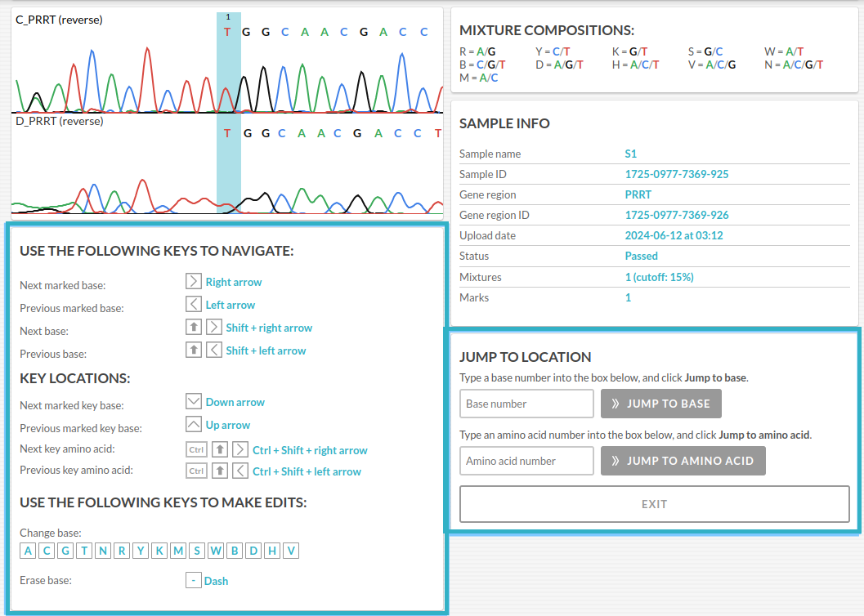864x616 pixels.
Task: Choose the R mixture base key
Action: coord(122,551)
